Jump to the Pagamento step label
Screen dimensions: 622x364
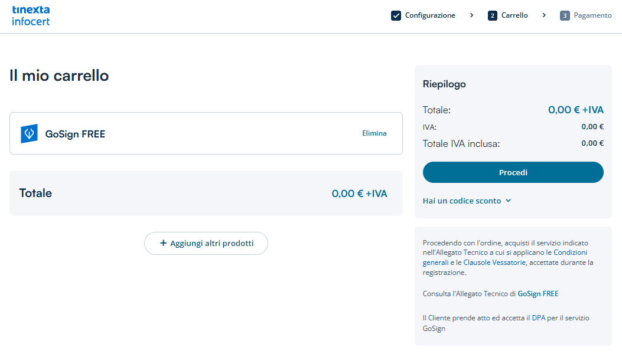[x=592, y=16]
